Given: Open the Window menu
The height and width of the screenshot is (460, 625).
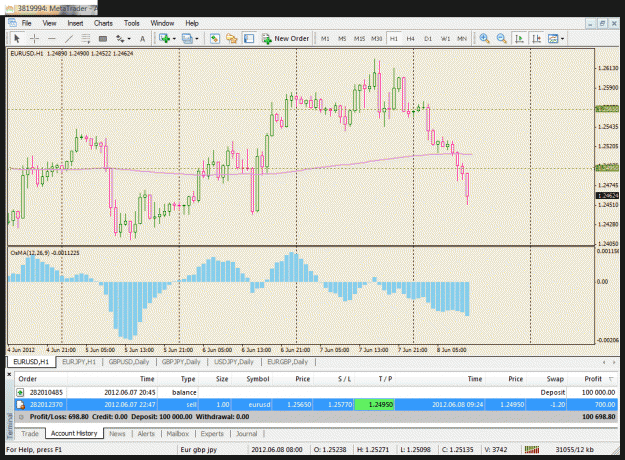Looking at the screenshot, I should 162,23.
